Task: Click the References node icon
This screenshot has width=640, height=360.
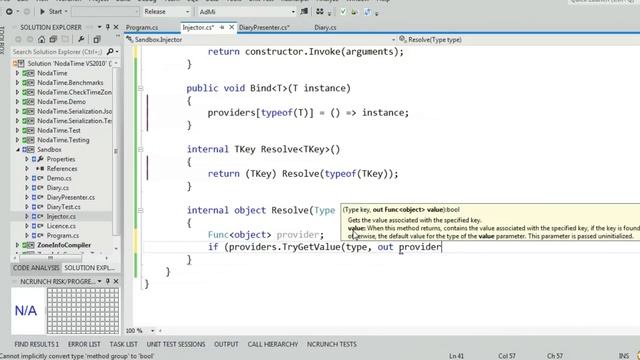Action: (x=40, y=169)
